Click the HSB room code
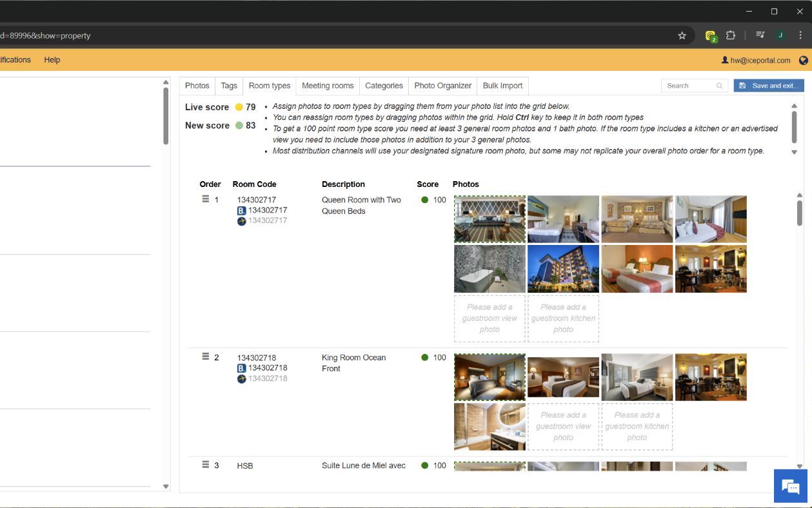The width and height of the screenshot is (812, 508). coord(245,465)
